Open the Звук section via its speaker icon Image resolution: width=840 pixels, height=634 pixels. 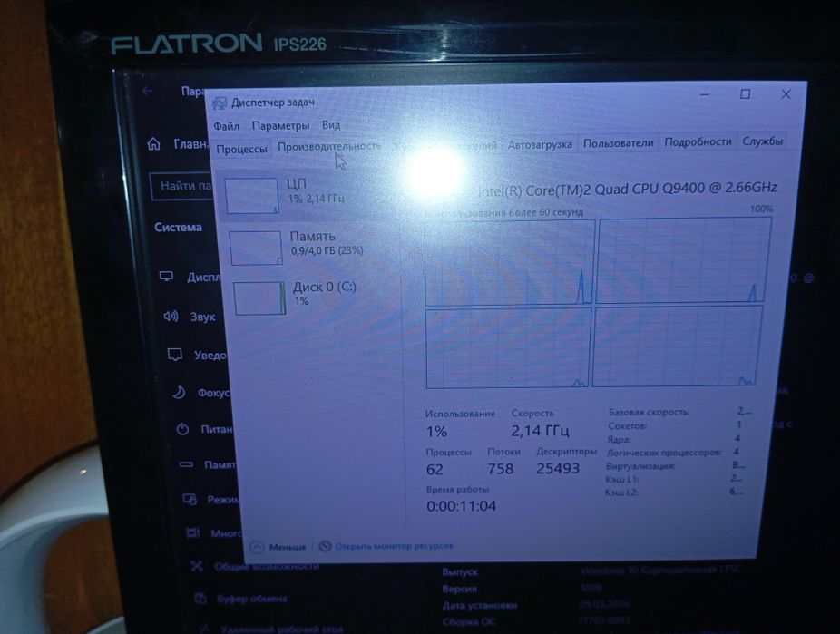tap(171, 316)
